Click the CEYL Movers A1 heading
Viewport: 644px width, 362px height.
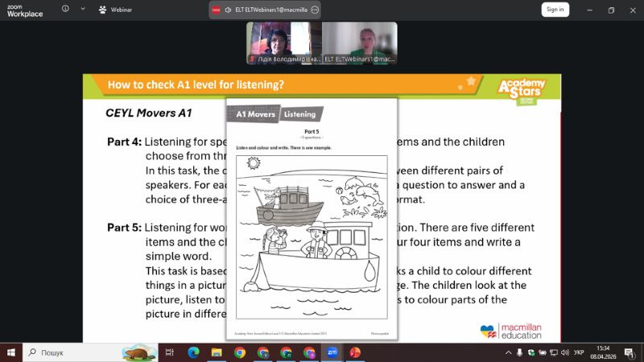[149, 113]
